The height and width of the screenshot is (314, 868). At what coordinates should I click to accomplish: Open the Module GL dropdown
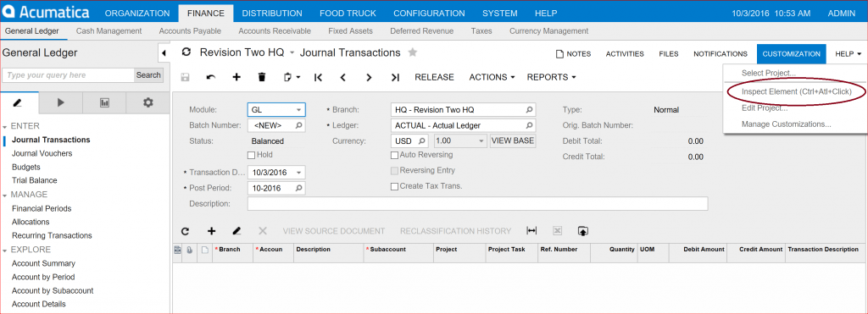(x=299, y=110)
